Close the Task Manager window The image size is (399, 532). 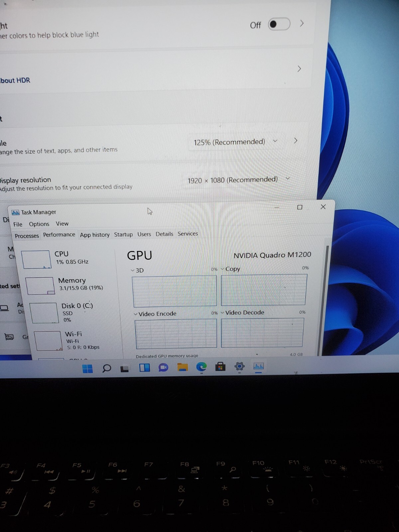pyautogui.click(x=323, y=207)
